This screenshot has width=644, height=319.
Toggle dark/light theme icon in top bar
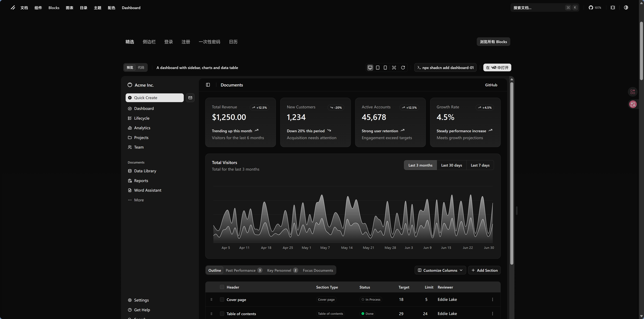[x=626, y=8]
